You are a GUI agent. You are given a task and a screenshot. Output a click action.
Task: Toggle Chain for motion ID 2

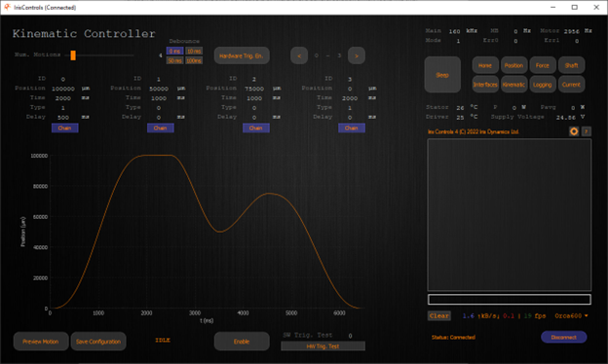click(256, 128)
